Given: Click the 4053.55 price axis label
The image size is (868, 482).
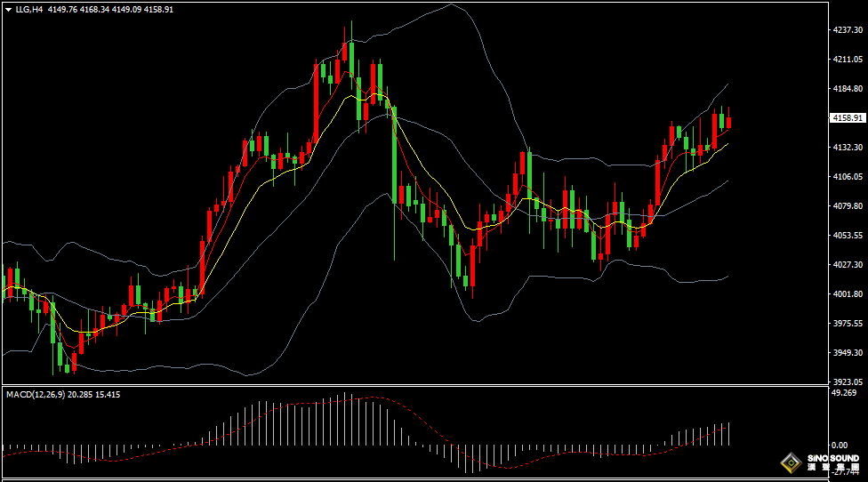Looking at the screenshot, I should 847,236.
